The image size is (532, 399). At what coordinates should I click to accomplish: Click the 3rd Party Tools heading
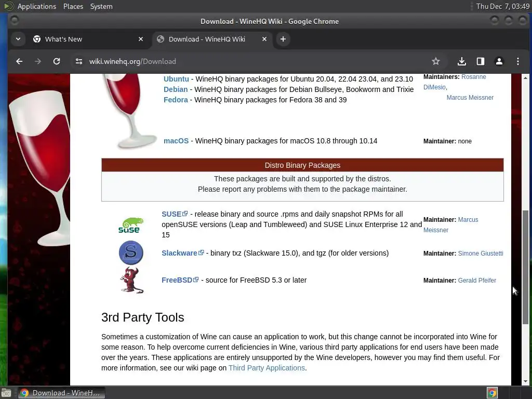pos(142,317)
